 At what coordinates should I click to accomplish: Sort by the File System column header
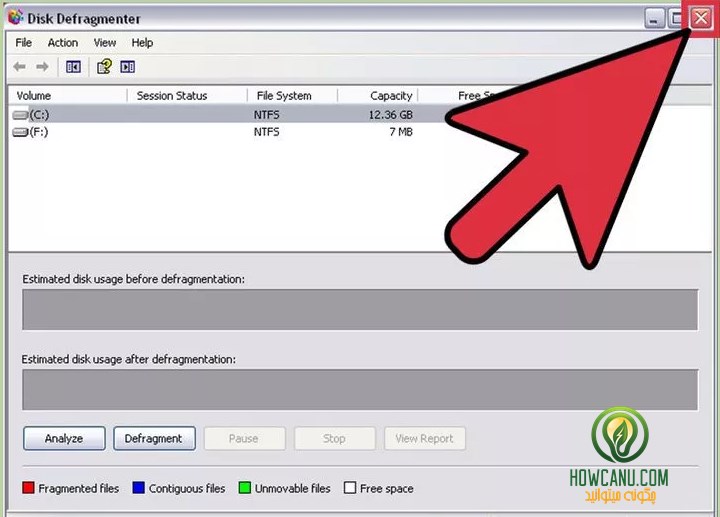click(x=292, y=96)
